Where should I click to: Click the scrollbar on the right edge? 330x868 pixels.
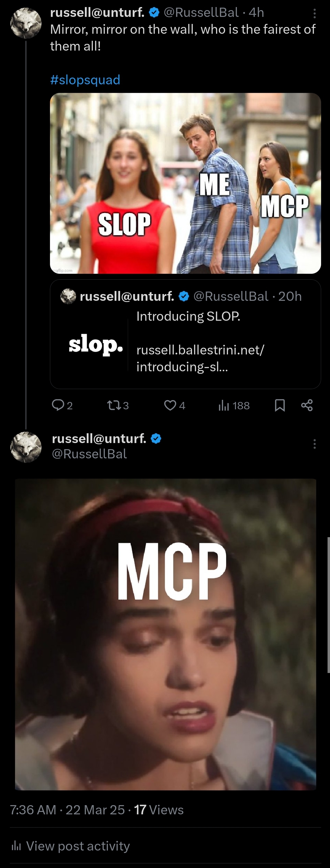click(328, 605)
